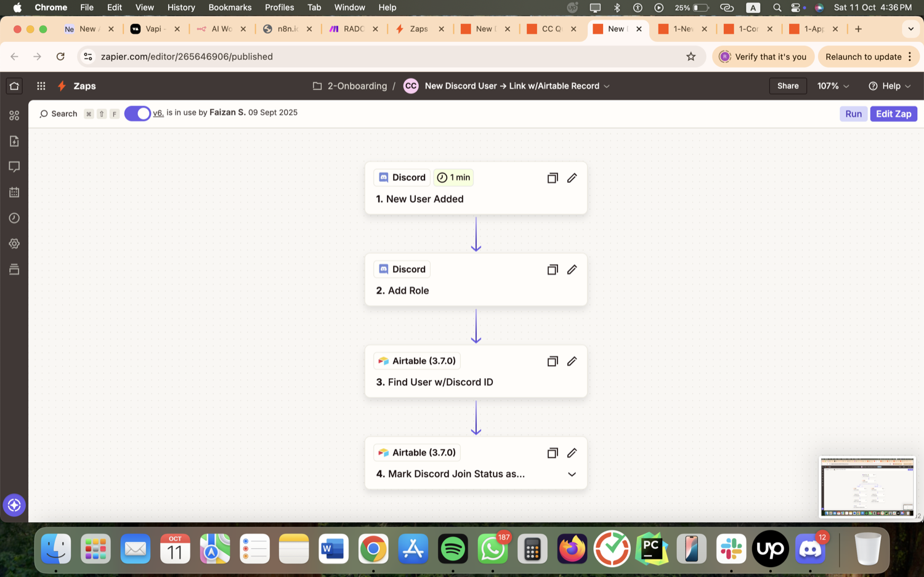The image size is (924, 577).
Task: Bookmark page with the star icon
Action: pyautogui.click(x=691, y=57)
